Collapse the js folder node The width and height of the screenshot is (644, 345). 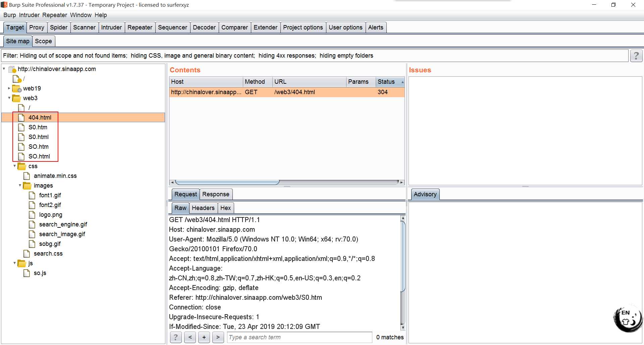tap(14, 263)
